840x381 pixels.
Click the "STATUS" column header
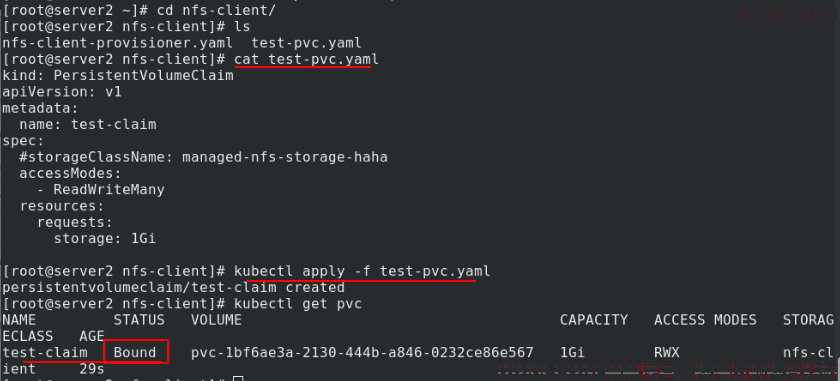[139, 320]
